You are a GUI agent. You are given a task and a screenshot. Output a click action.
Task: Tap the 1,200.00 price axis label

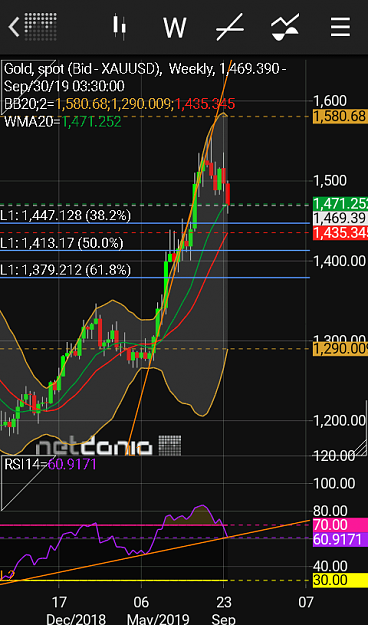point(339,420)
